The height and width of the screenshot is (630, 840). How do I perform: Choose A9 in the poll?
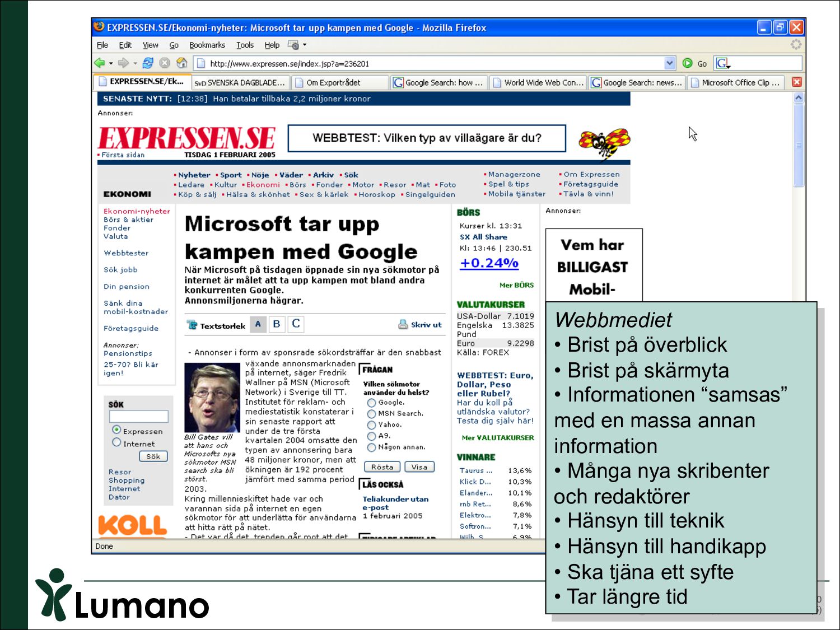[x=371, y=436]
